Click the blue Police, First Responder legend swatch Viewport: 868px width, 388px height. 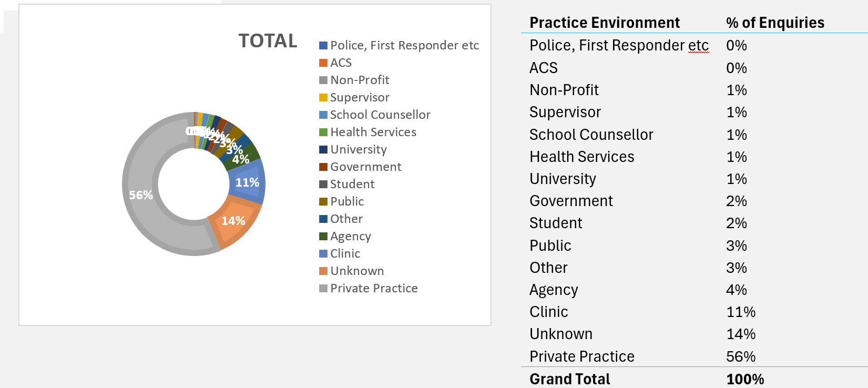[x=323, y=46]
